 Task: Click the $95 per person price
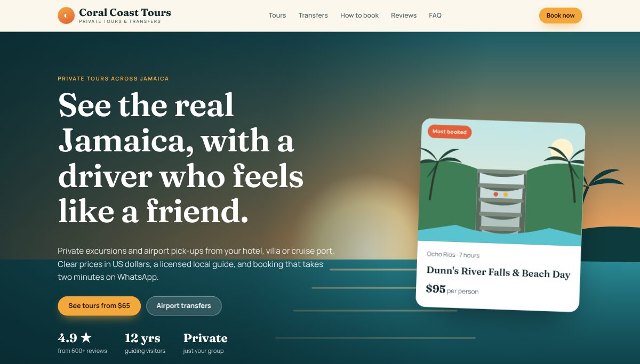pos(452,290)
